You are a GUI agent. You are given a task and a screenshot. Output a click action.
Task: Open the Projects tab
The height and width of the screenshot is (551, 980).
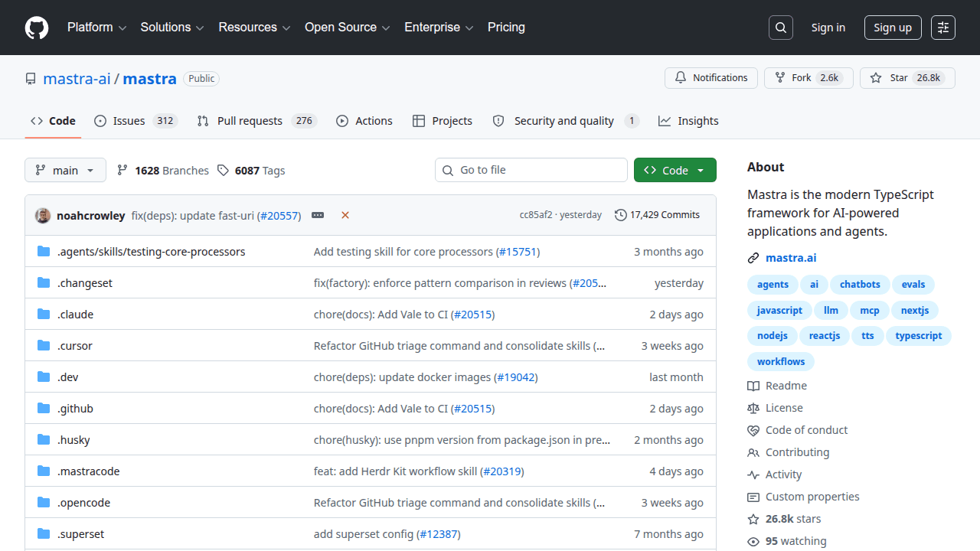click(x=442, y=121)
